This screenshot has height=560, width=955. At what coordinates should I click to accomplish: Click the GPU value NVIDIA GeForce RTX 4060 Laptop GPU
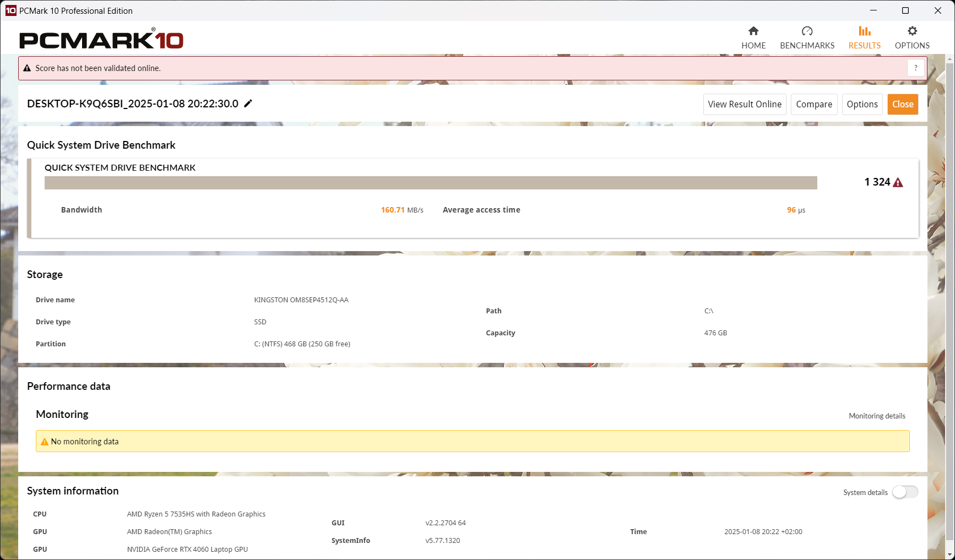(187, 550)
